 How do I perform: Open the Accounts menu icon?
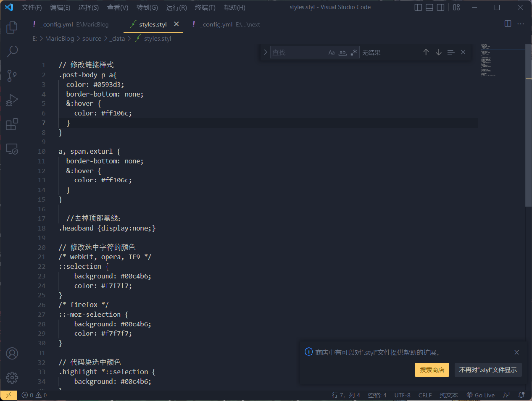click(12, 354)
